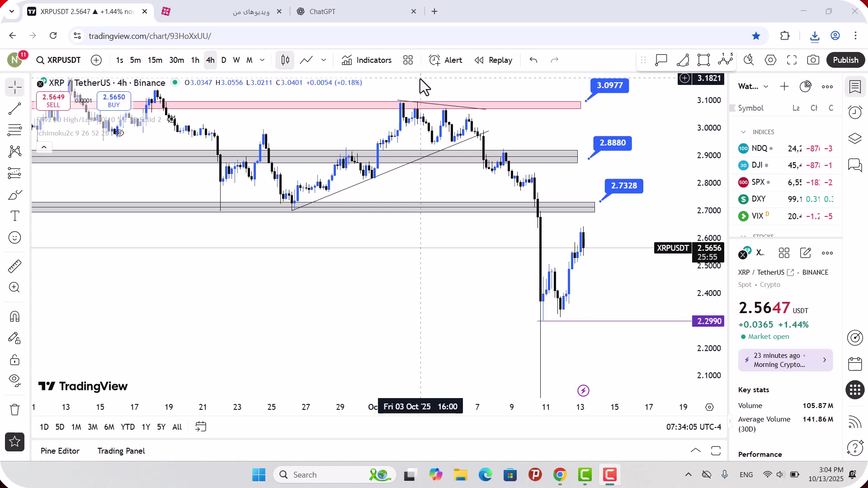The width and height of the screenshot is (868, 488).
Task: Publish the chart idea
Action: 846,60
